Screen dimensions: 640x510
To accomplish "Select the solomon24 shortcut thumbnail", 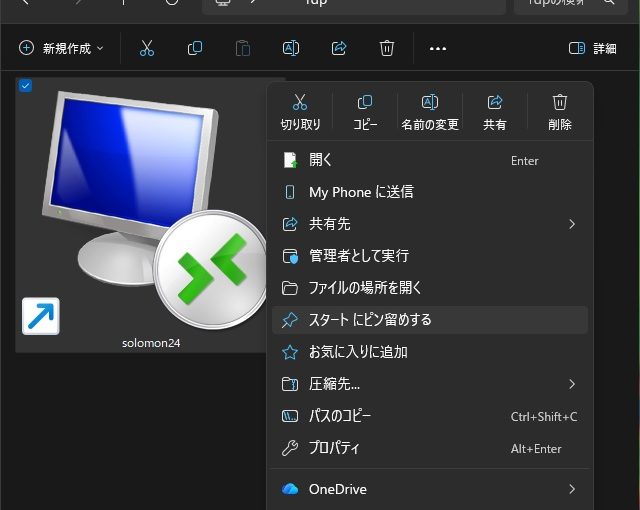I will tap(140, 210).
